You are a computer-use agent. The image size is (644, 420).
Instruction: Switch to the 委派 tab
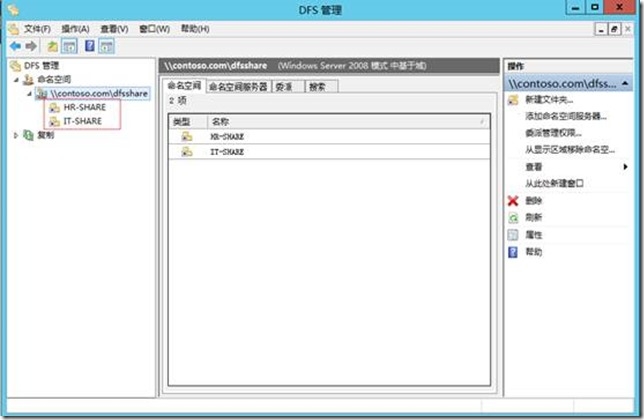point(288,87)
